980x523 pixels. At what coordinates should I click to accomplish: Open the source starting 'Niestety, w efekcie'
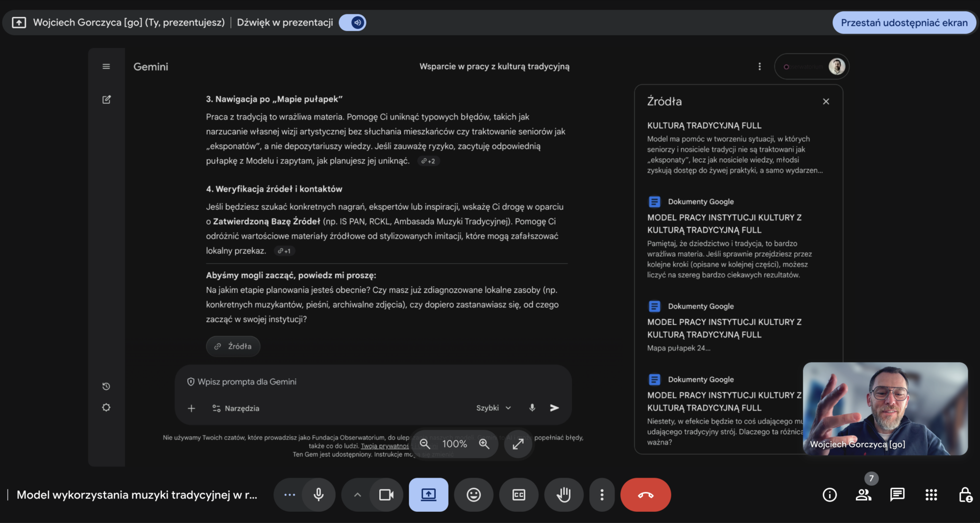pyautogui.click(x=725, y=411)
